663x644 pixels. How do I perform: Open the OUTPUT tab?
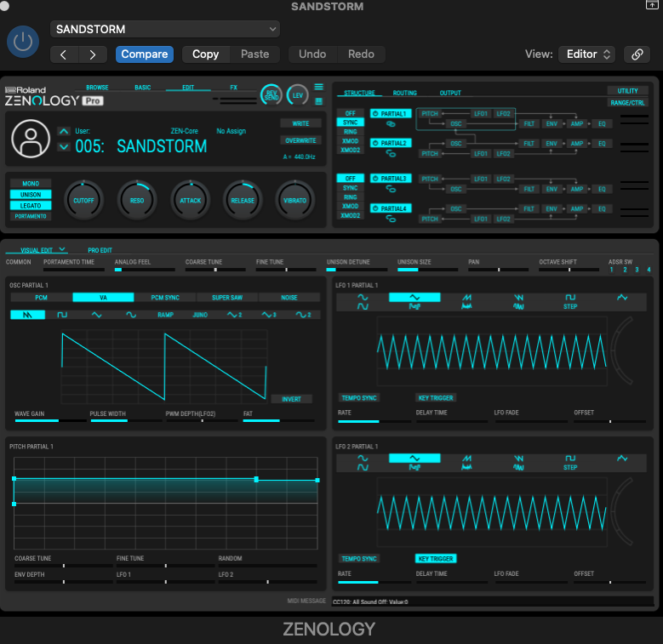point(450,93)
